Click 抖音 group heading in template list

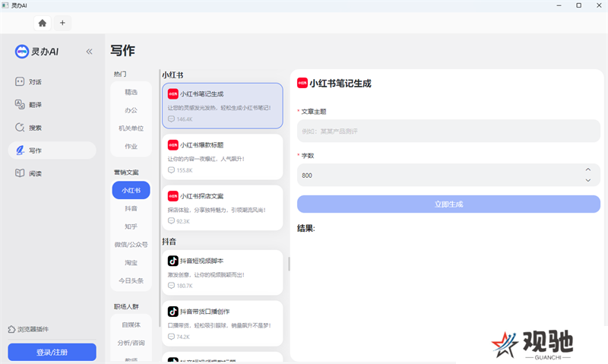pyautogui.click(x=169, y=242)
